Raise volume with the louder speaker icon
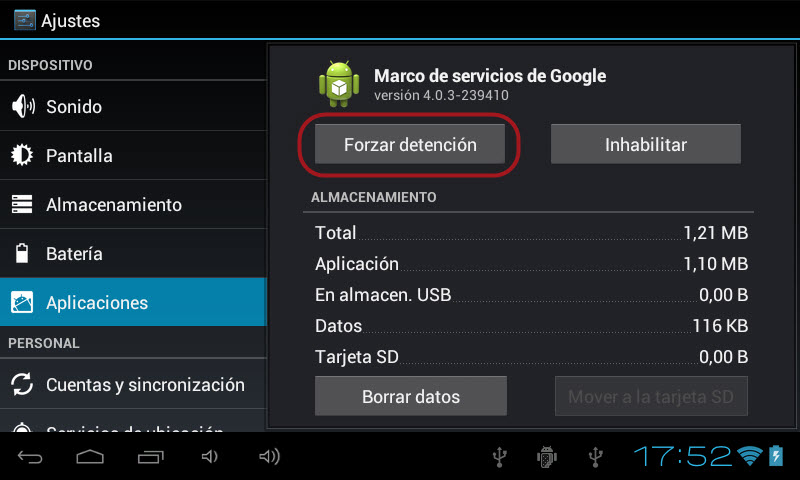Viewport: 800px width, 480px height. [x=269, y=456]
